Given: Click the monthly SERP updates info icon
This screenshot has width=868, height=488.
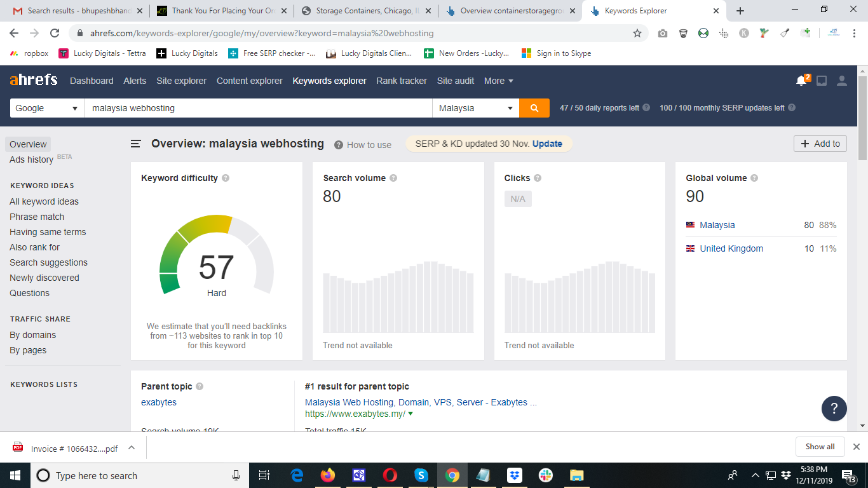Looking at the screenshot, I should (792, 107).
